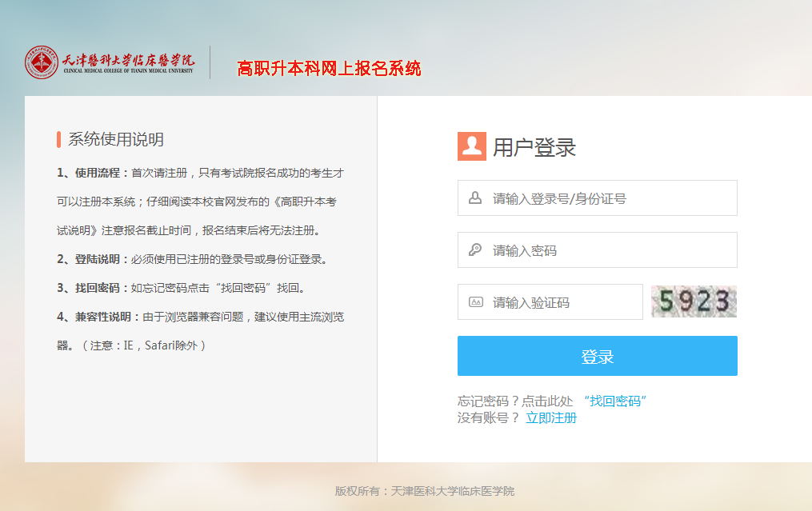Click the 2、登陆说明 instruction line
812x511 pixels.
192,259
